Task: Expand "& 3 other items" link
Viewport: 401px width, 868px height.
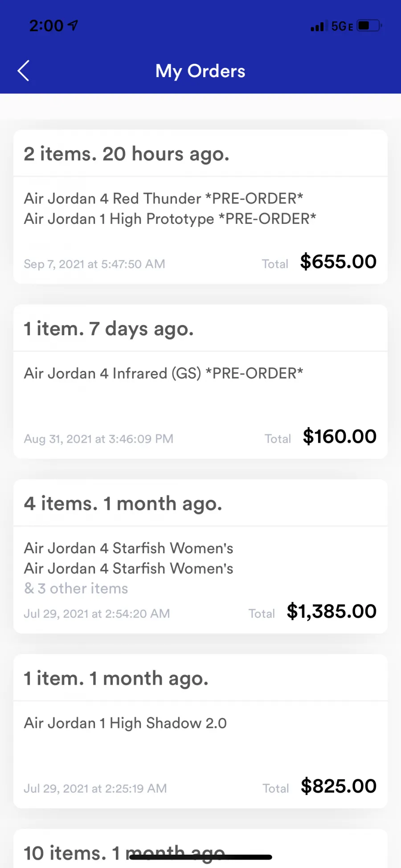Action: click(x=76, y=588)
